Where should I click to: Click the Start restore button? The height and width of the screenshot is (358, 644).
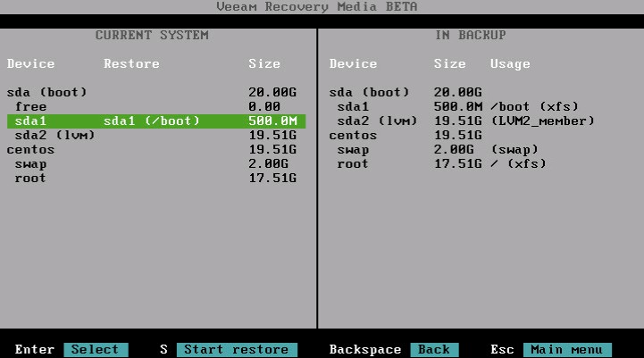point(237,349)
